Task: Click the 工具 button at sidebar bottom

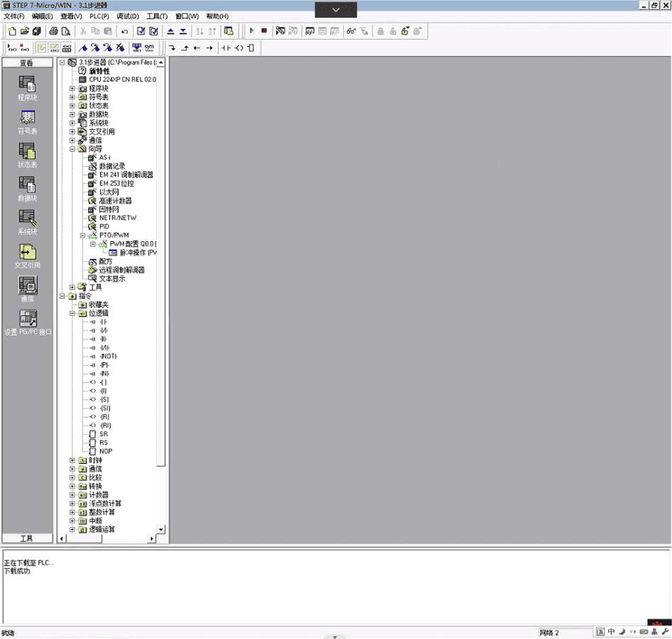Action: 28,538
